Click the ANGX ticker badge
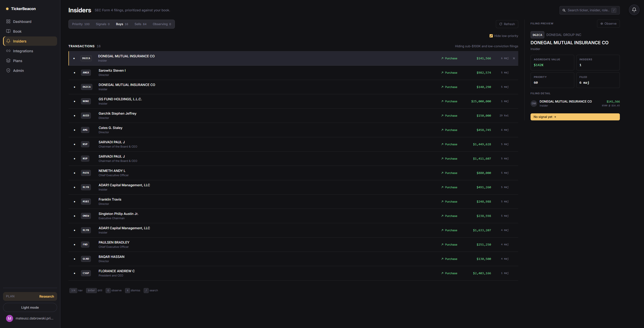The image size is (644, 328). (86, 73)
